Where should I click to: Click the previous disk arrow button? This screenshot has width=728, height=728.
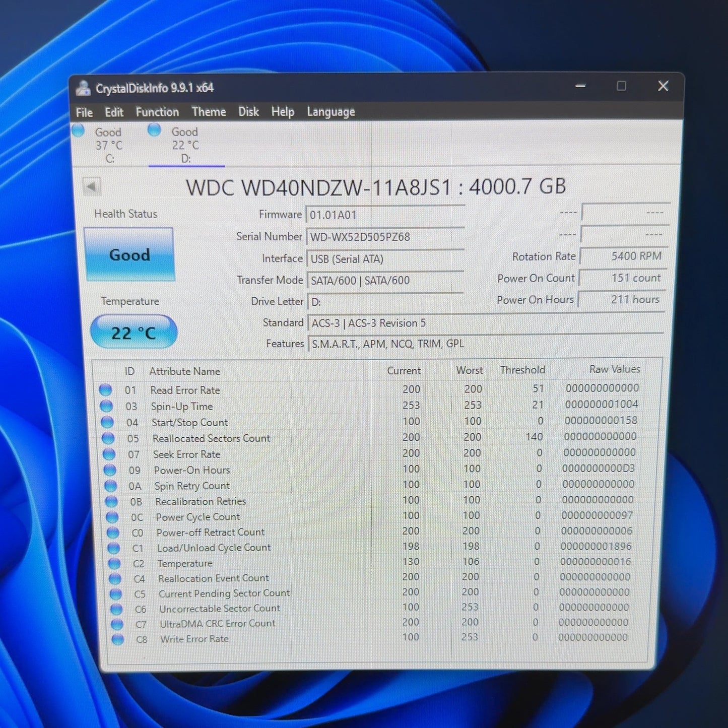coord(92,187)
